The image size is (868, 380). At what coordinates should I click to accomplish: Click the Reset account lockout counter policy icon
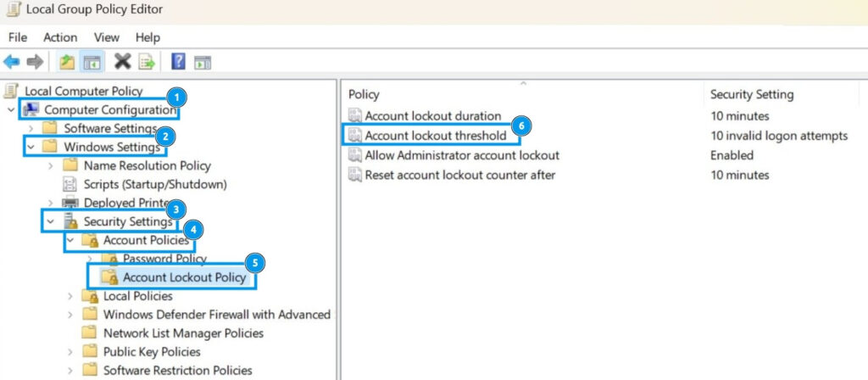355,175
